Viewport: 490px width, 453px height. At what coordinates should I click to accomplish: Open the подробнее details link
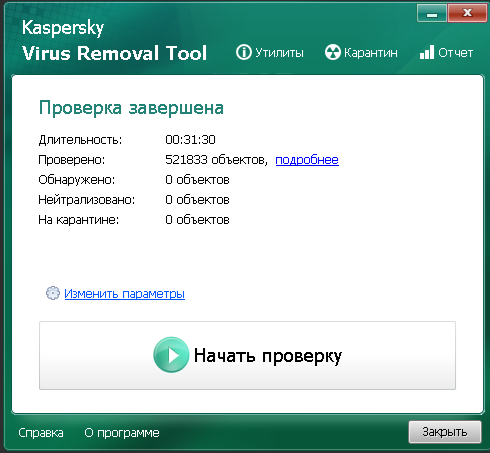tap(307, 160)
